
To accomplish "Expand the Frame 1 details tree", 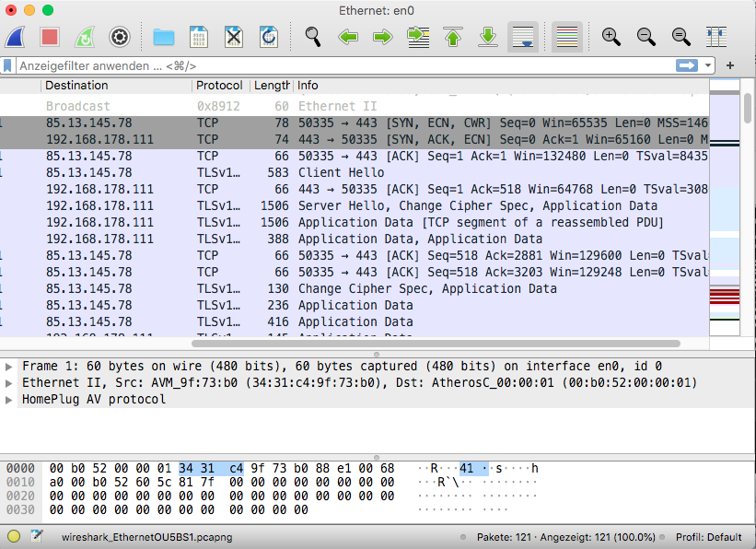I will pyautogui.click(x=8, y=367).
